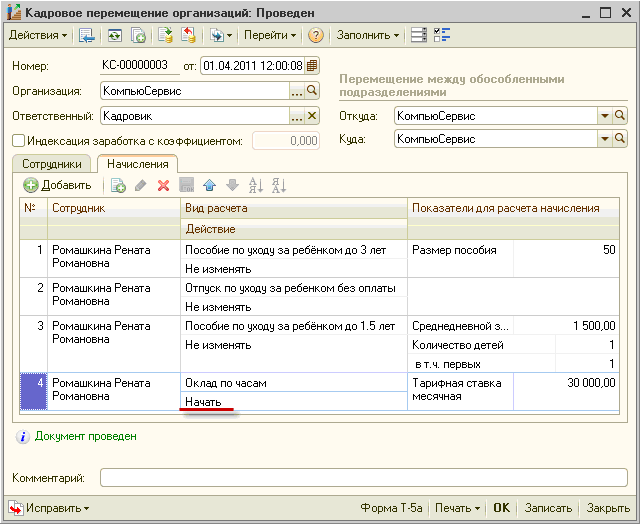Screen dimensions: 640x524
Task: Move the row up with blue arrow
Action: (209, 185)
